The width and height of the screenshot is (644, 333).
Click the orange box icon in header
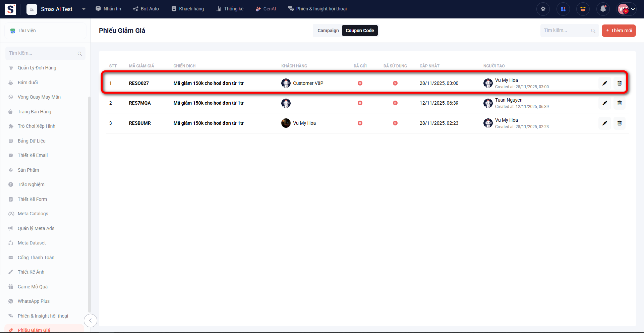[583, 9]
